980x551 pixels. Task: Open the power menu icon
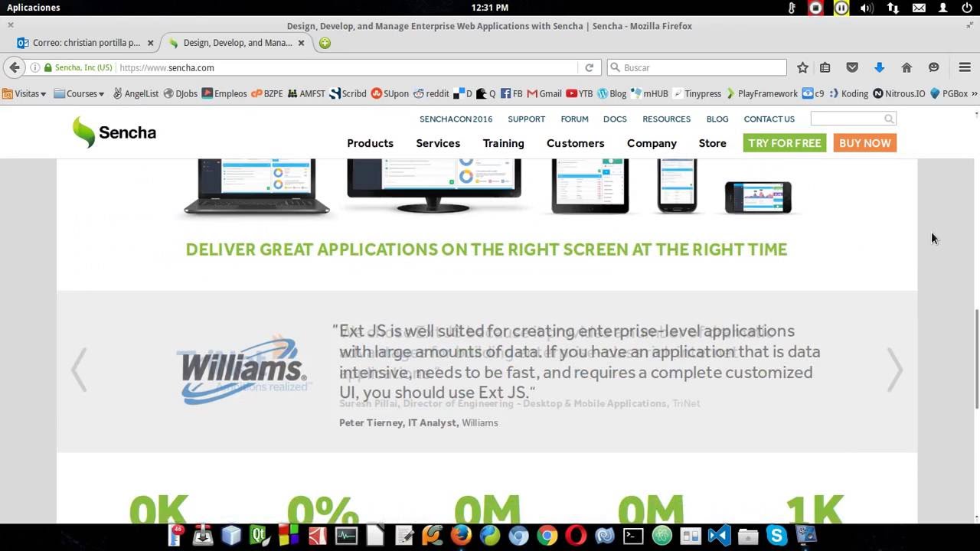(967, 8)
